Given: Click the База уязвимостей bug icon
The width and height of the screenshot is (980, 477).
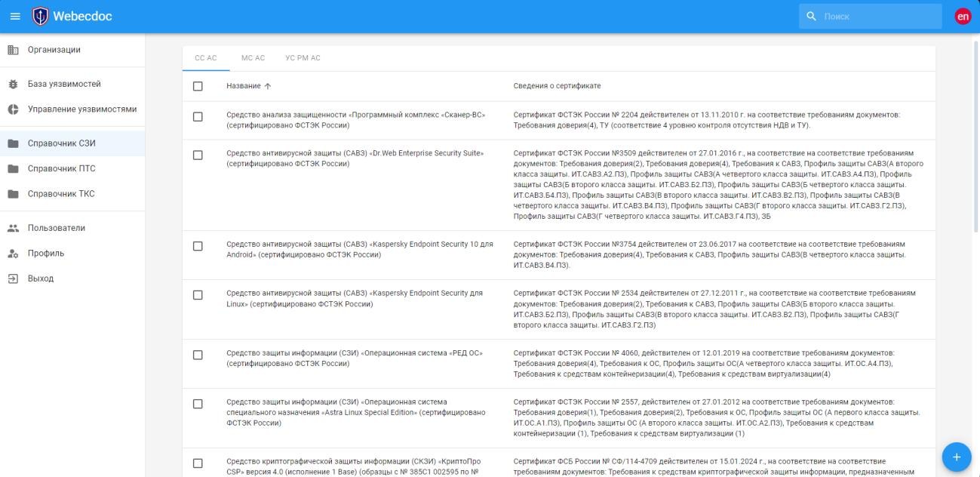Looking at the screenshot, I should coord(13,84).
